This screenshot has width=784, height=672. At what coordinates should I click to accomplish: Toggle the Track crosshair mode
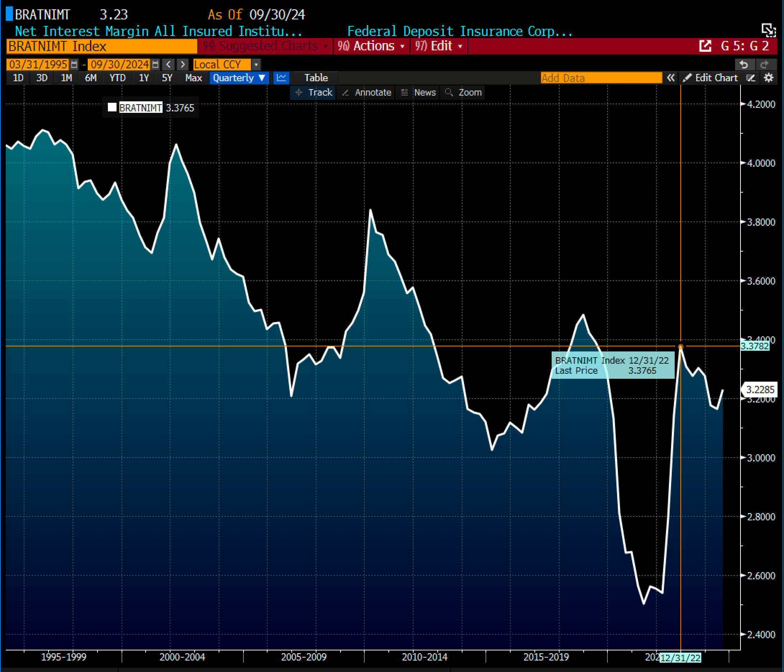[x=314, y=93]
